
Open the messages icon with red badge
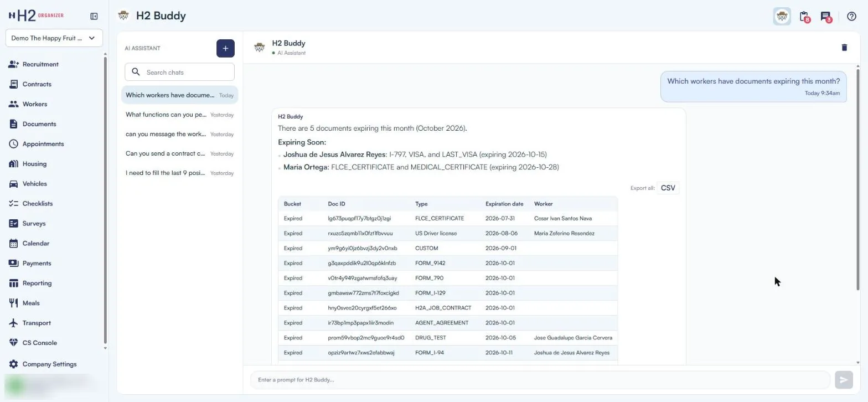[x=826, y=17]
